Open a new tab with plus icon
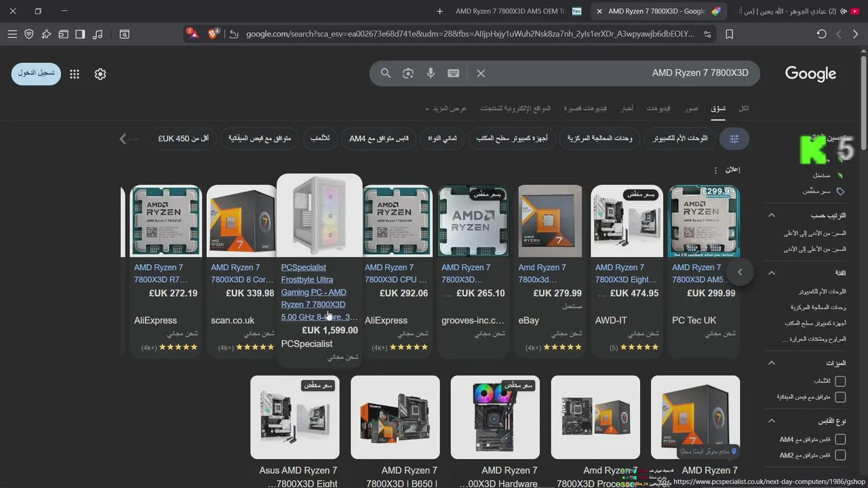 click(x=439, y=11)
